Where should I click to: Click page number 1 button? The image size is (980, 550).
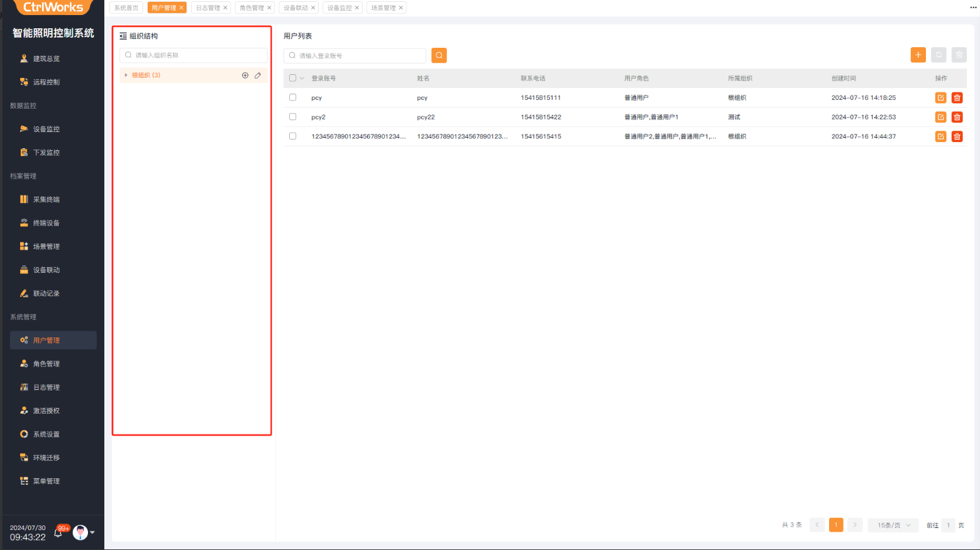(x=835, y=525)
